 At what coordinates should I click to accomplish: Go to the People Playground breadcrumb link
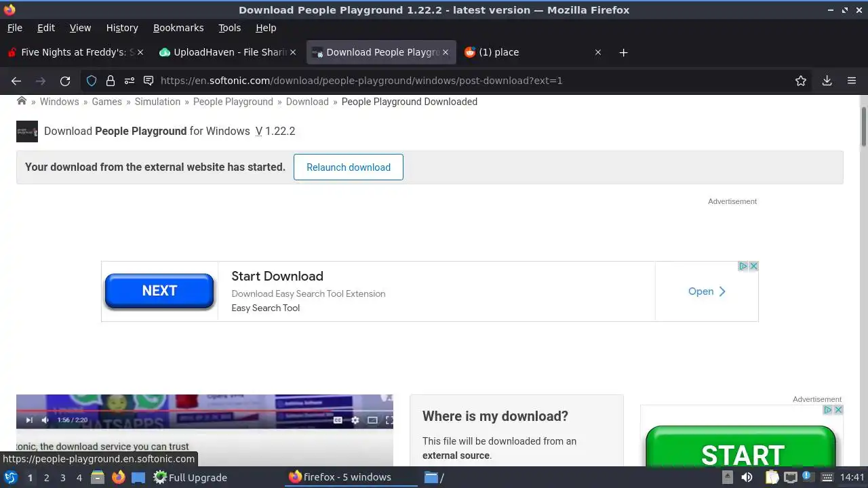click(233, 102)
